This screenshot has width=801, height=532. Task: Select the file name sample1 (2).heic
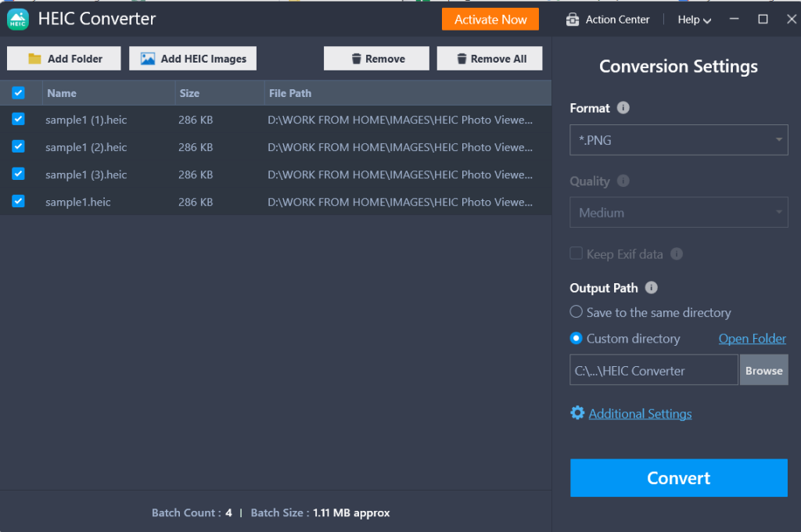[86, 148]
